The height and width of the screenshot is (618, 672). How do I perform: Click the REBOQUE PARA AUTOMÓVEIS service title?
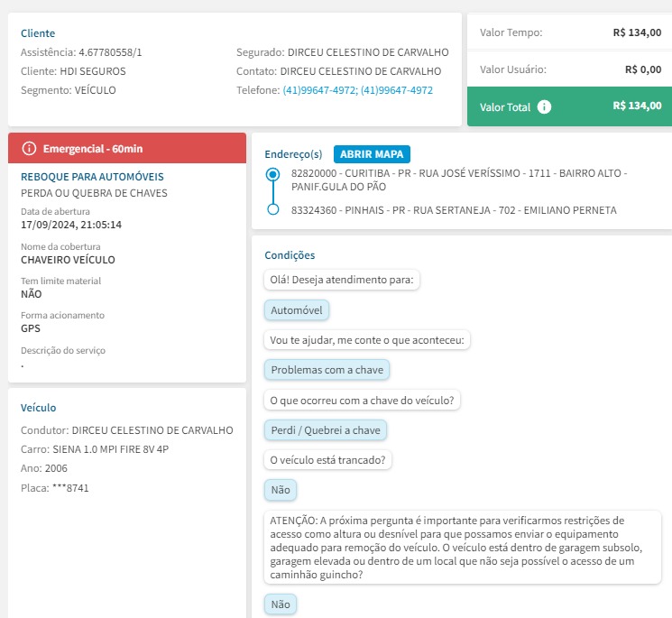[92, 177]
